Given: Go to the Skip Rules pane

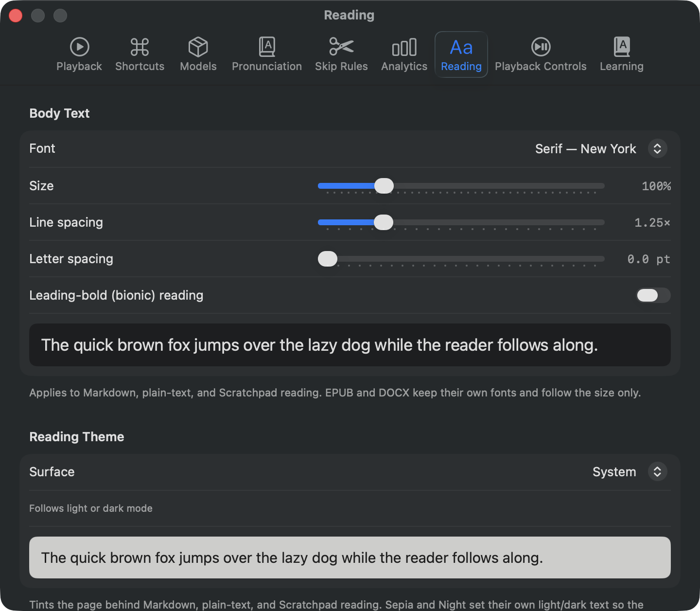Looking at the screenshot, I should click(x=341, y=54).
